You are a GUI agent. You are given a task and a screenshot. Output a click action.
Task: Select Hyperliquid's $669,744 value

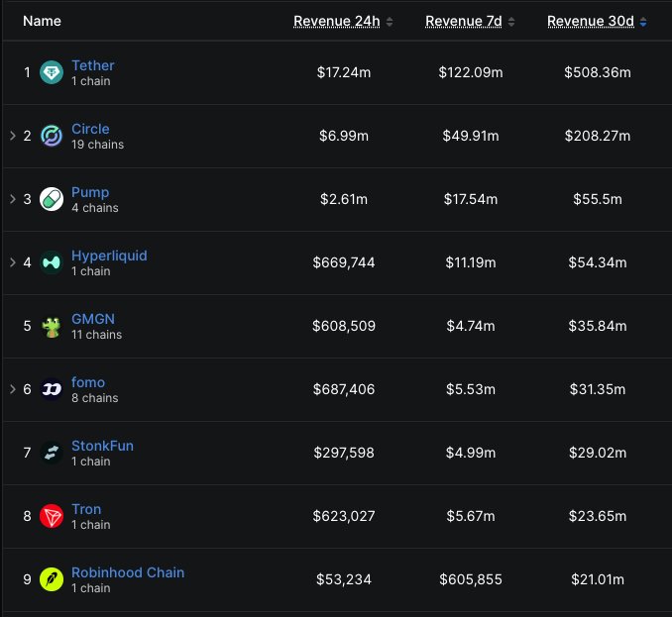344,262
